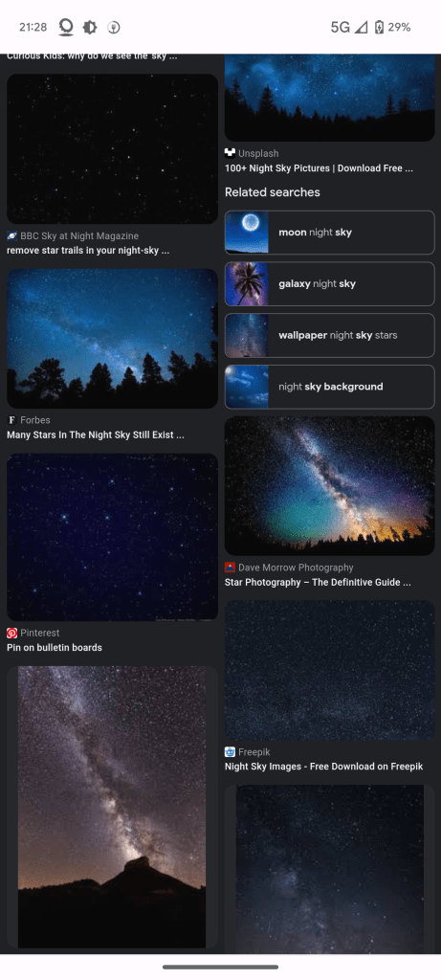Tap the BBC Sky at Night Magazine favicon
The width and height of the screenshot is (441, 980).
(11, 235)
